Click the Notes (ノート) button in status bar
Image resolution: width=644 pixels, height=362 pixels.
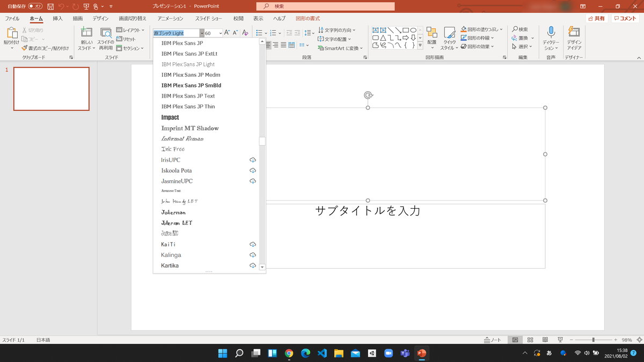click(x=493, y=340)
